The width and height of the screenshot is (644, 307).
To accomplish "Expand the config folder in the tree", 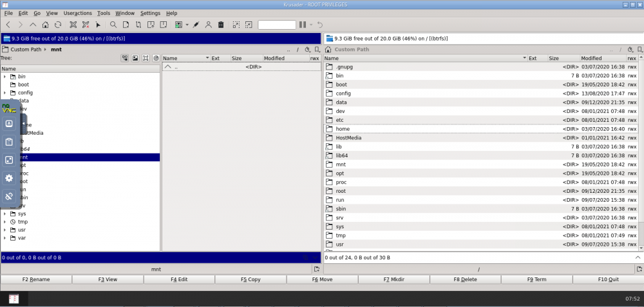I will [x=5, y=93].
